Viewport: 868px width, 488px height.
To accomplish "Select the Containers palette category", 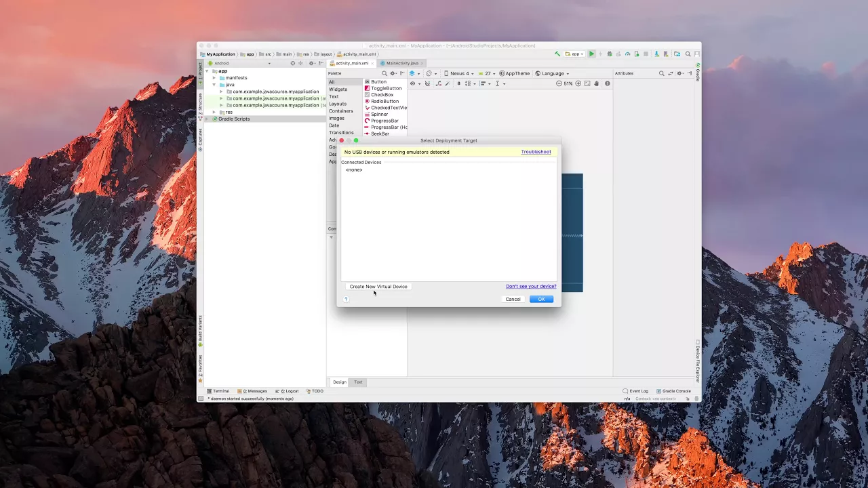I will [x=340, y=111].
